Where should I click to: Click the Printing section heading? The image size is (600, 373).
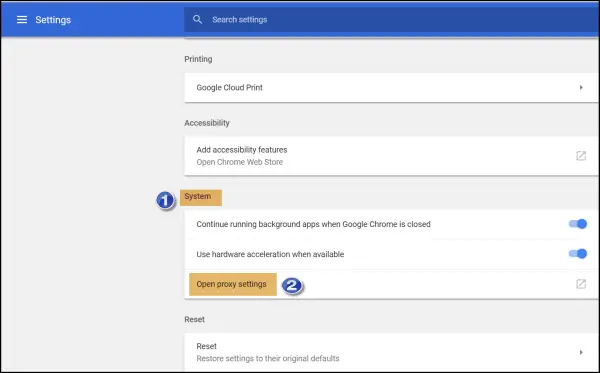tap(198, 59)
